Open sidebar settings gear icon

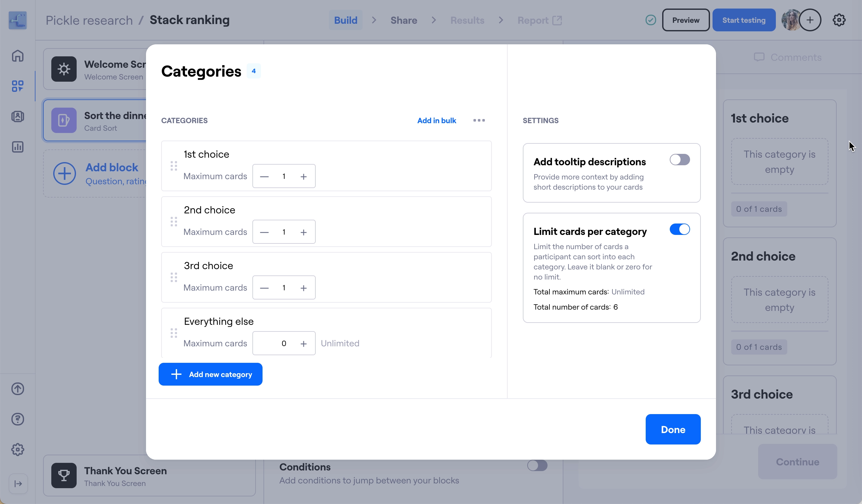tap(18, 450)
